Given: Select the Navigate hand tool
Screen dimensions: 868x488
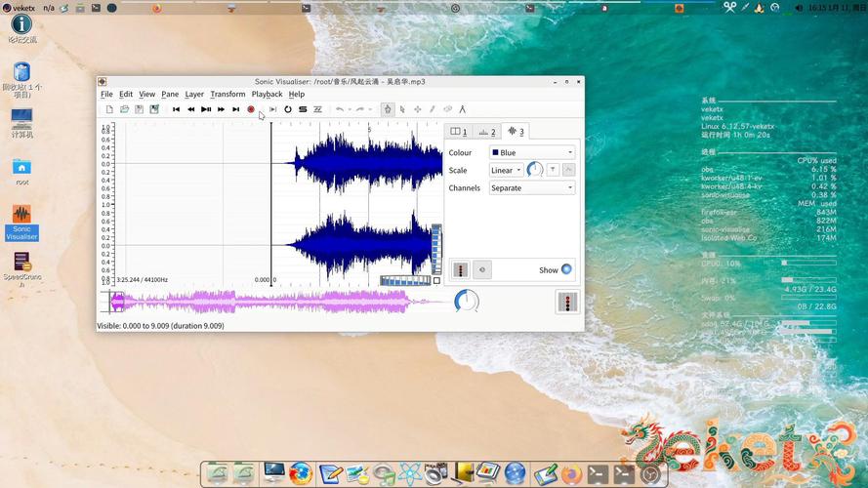Looking at the screenshot, I should click(388, 109).
